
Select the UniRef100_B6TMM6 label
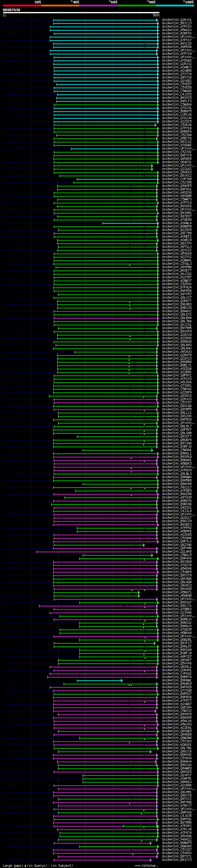(x=176, y=822)
